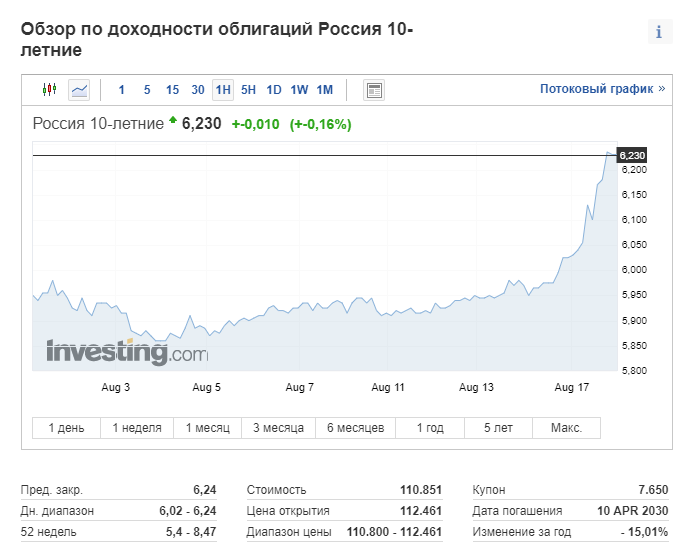
Task: Open the Потоковый график link
Action: pyautogui.click(x=602, y=89)
